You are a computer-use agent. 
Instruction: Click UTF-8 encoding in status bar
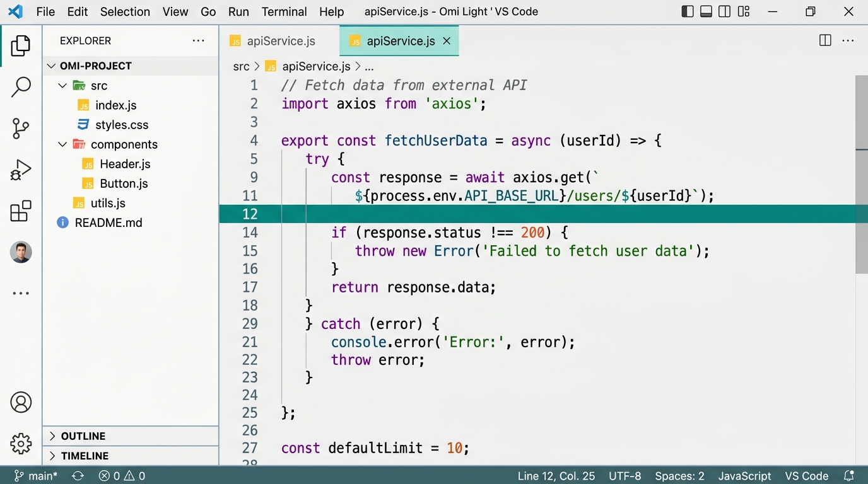625,476
